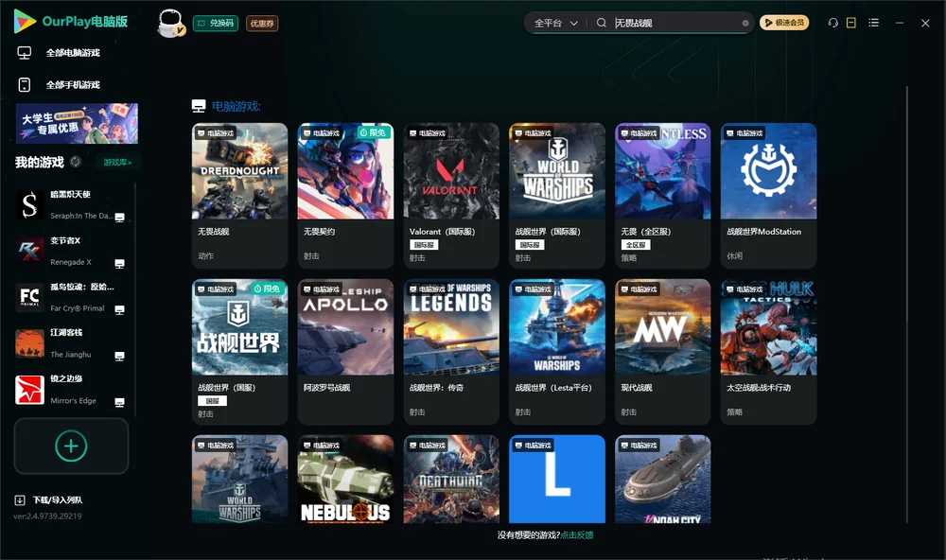Launch 江湖客栈 The Jianghu entry
Image resolution: width=946 pixels, height=560 pixels.
71,343
